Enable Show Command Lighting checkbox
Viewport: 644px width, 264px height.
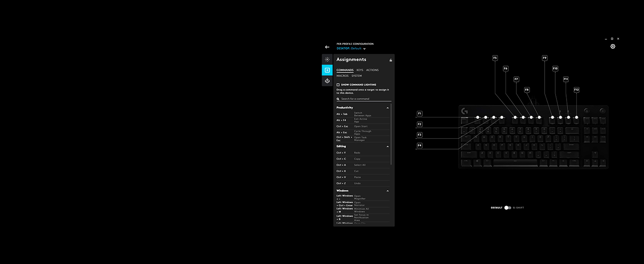(338, 85)
